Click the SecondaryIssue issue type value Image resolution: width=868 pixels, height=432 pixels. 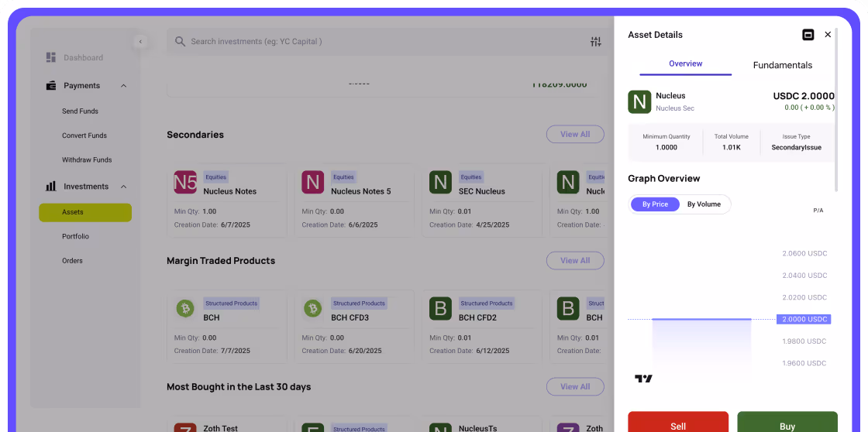(797, 148)
